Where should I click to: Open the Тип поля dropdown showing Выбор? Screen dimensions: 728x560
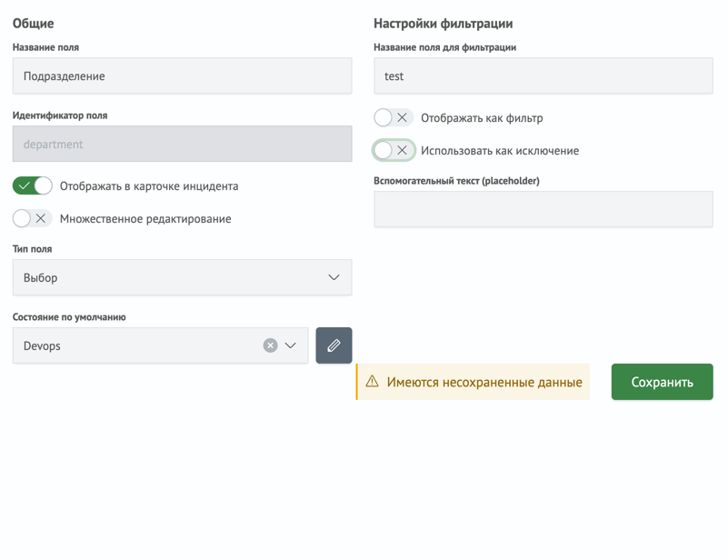[x=182, y=276]
